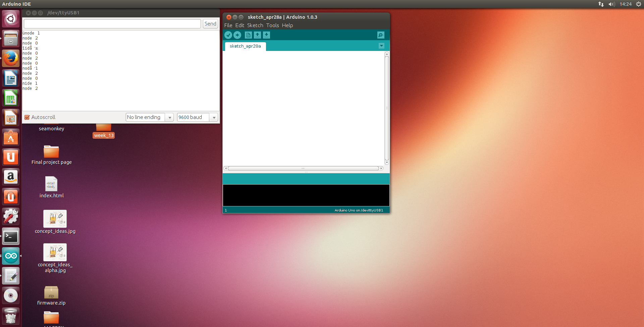This screenshot has width=644, height=327.
Task: Open the sketch tab menu arrow
Action: coord(381,46)
